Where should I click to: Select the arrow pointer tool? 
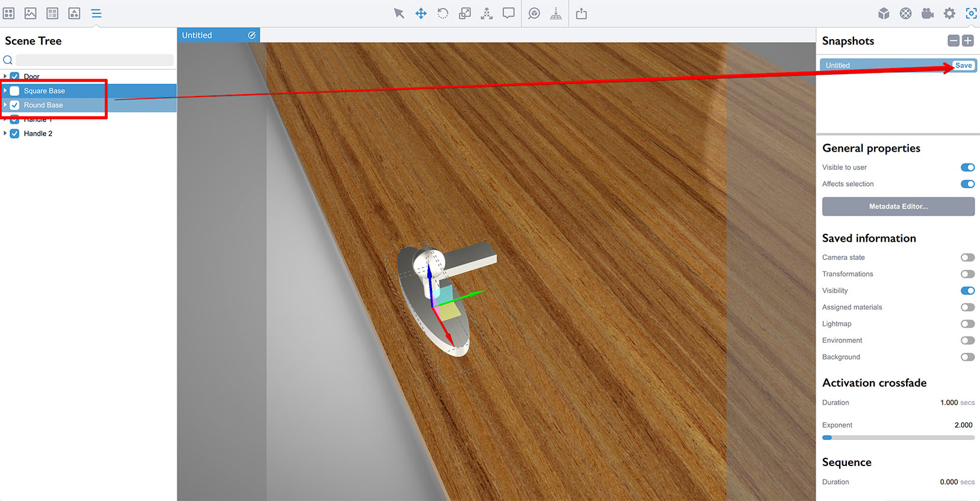pyautogui.click(x=399, y=13)
